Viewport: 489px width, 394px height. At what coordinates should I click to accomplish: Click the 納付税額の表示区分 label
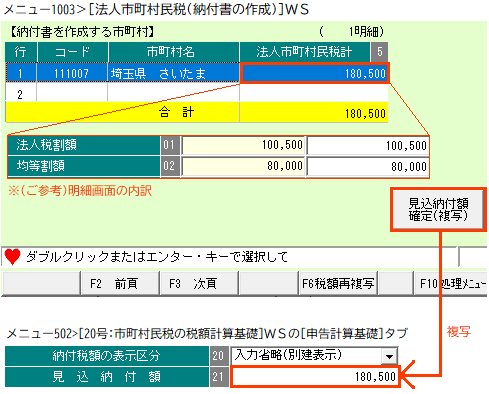click(x=107, y=356)
